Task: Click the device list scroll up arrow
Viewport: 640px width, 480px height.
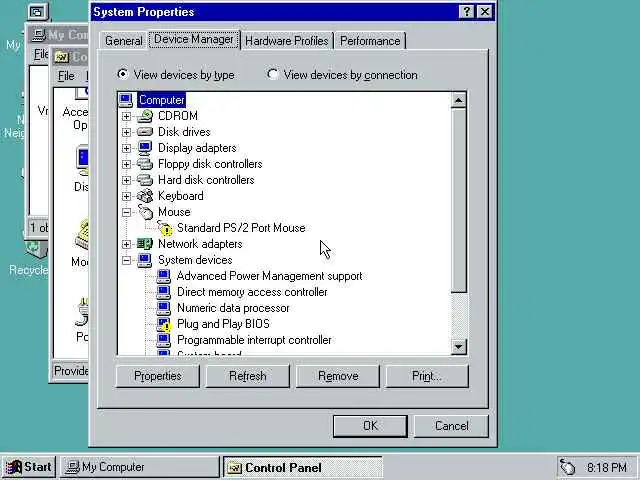Action: tap(458, 100)
